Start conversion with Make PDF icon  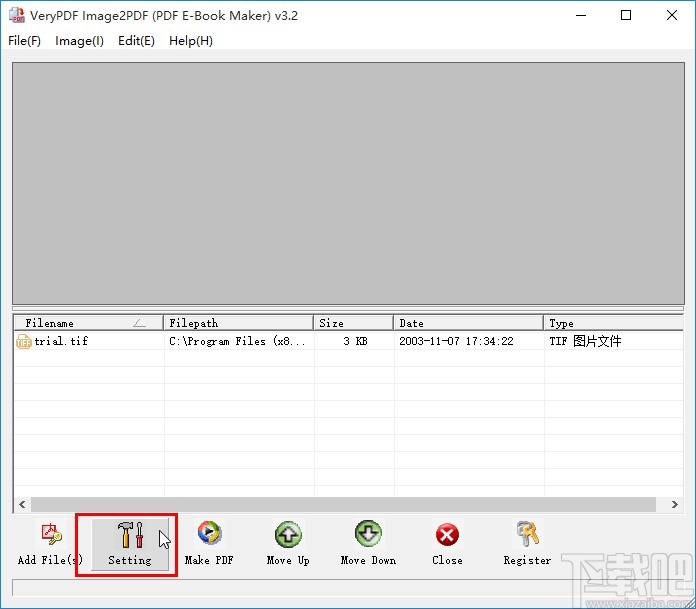click(210, 533)
